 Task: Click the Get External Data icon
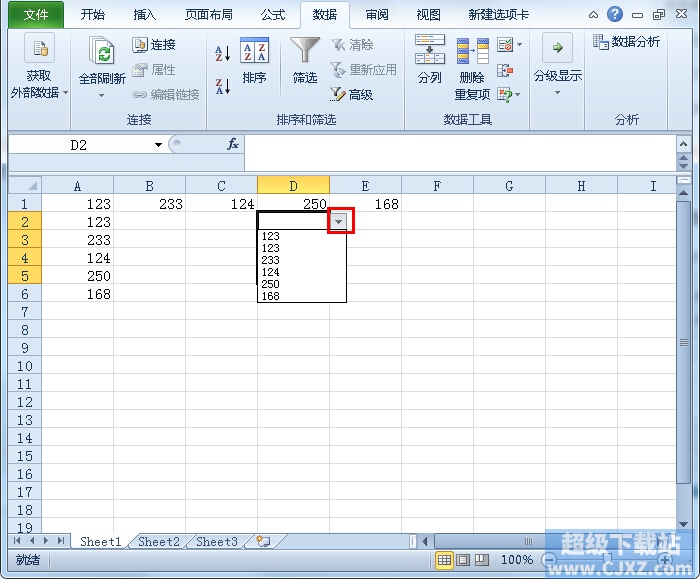point(39,48)
